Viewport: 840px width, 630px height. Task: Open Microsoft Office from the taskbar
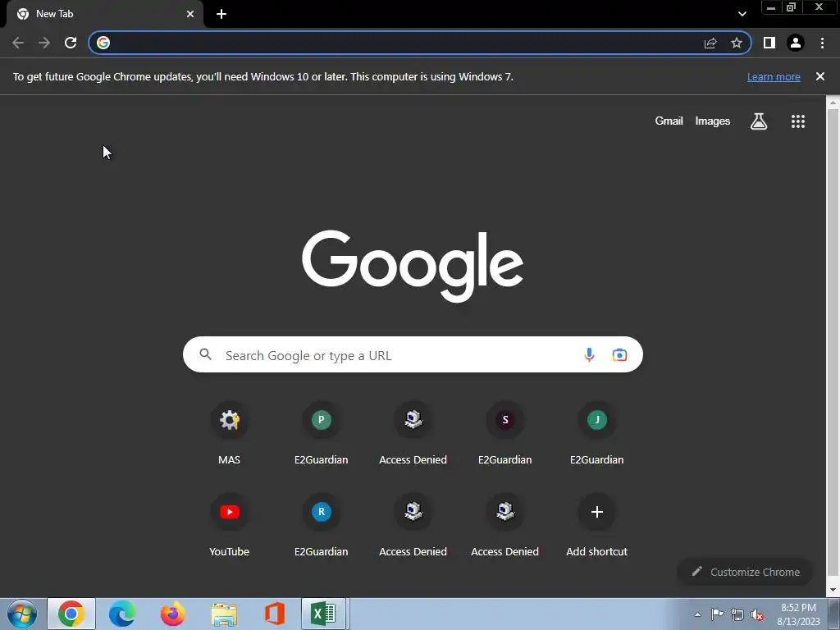click(x=274, y=614)
